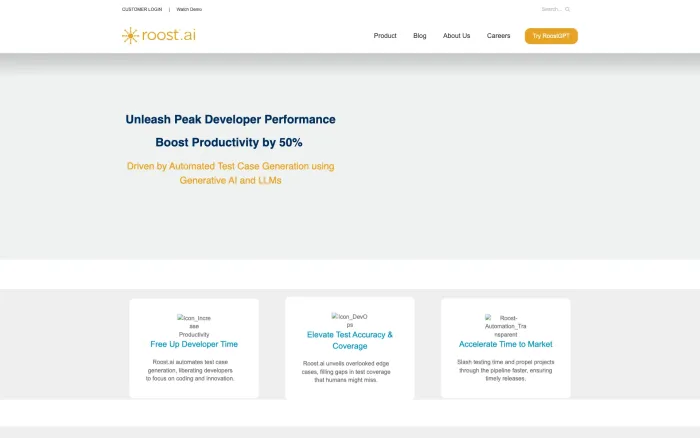Click the Unleash Peak Developer Performance headline

pos(230,120)
